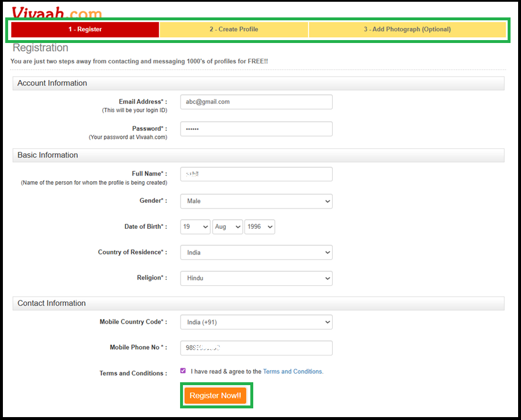Open the Mobile Country Code dropdown

coord(256,322)
